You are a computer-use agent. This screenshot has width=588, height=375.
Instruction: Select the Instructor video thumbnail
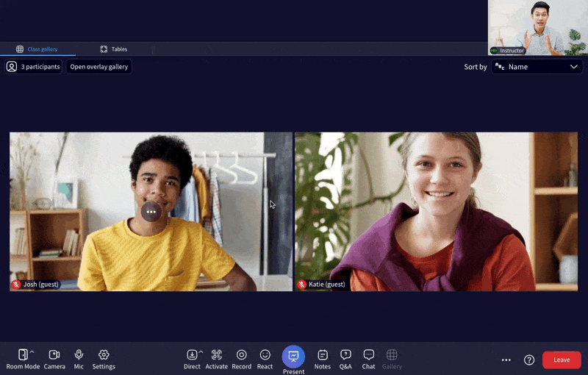[538, 28]
